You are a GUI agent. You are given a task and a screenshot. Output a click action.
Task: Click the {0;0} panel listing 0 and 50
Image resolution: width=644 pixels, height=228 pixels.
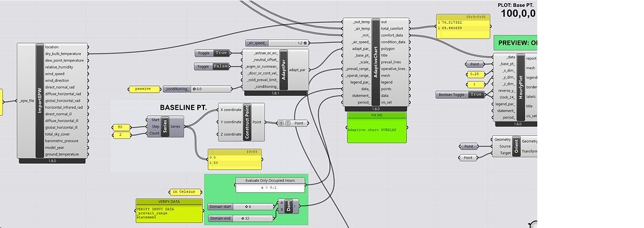tap(235, 159)
